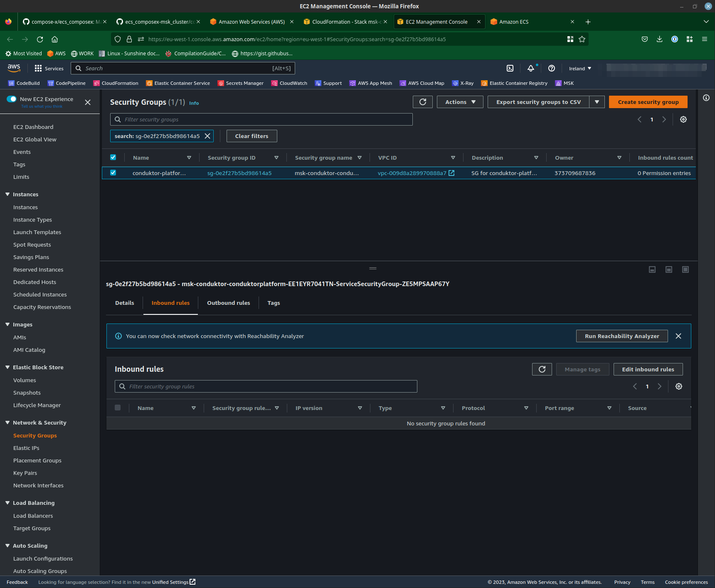Open Elastic IPs in the sidebar
Viewport: 715px width, 588px height.
click(26, 448)
